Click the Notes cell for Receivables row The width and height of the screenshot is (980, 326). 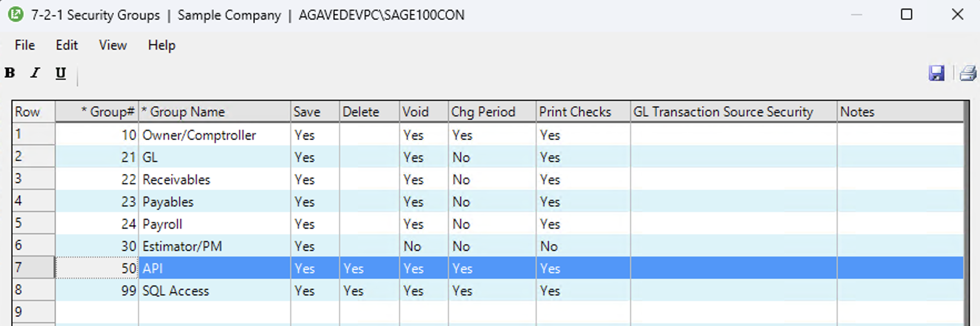[899, 180]
